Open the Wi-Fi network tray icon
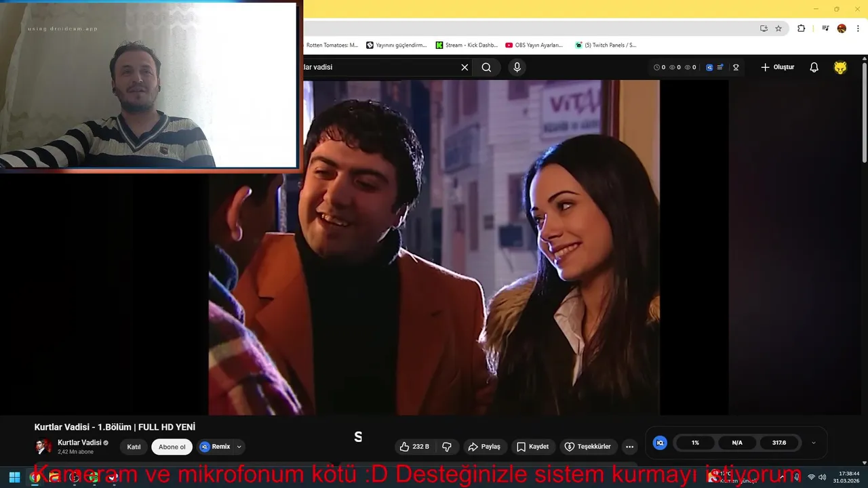This screenshot has height=488, width=868. (811, 477)
